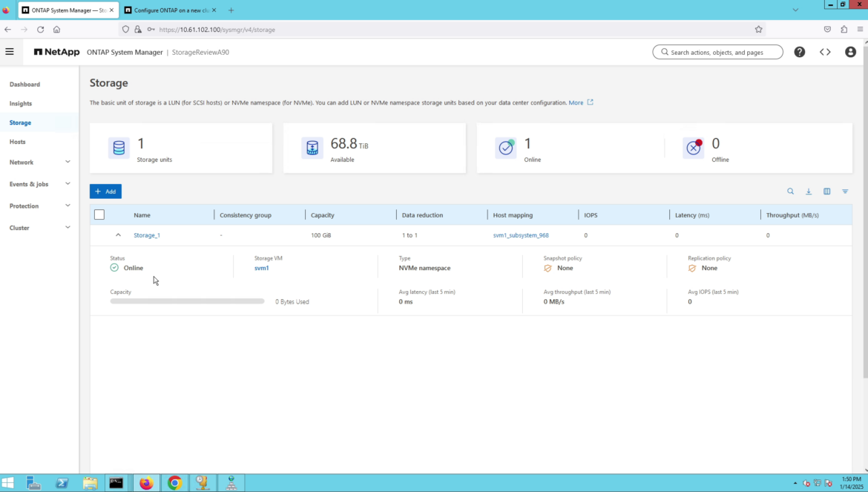Tick the select-all checkbox in table header
868x492 pixels.
click(99, 214)
